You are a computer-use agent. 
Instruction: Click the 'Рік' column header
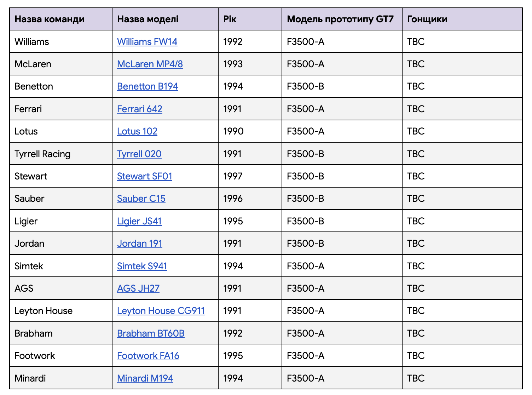(x=250, y=19)
